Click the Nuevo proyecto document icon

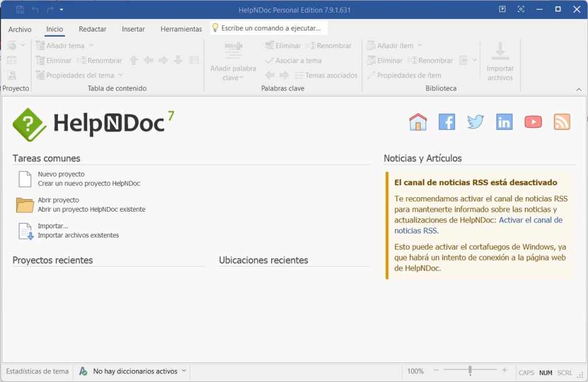click(25, 179)
